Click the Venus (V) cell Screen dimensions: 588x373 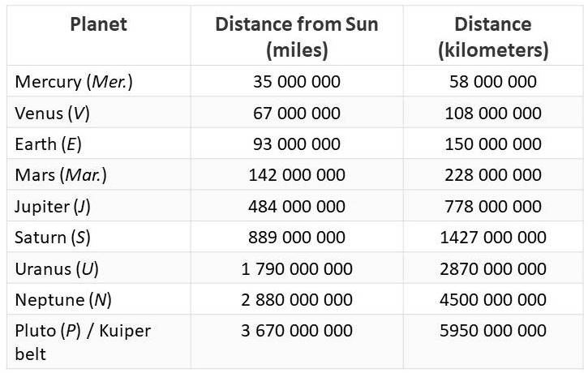click(52, 114)
